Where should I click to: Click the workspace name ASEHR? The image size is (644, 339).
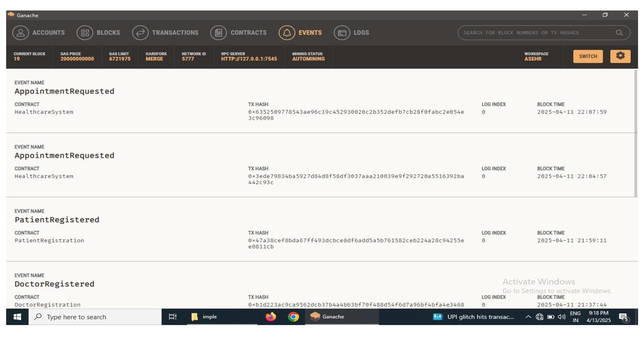coord(533,59)
